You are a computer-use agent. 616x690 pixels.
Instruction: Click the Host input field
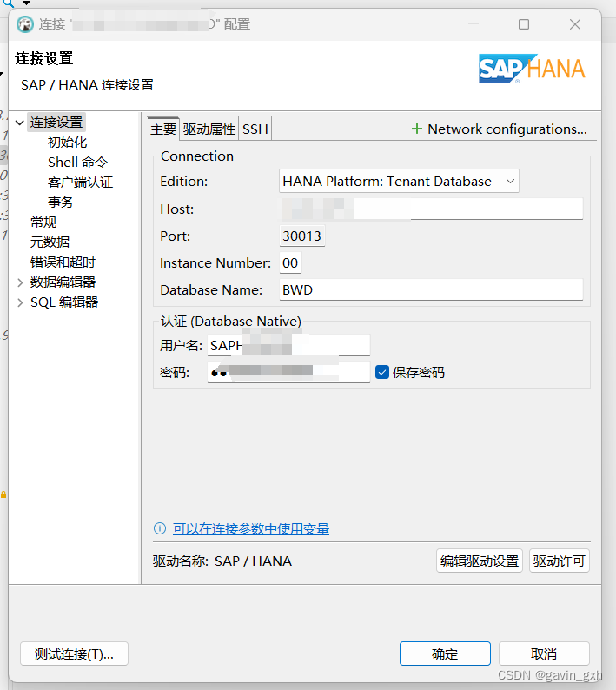[x=431, y=209]
